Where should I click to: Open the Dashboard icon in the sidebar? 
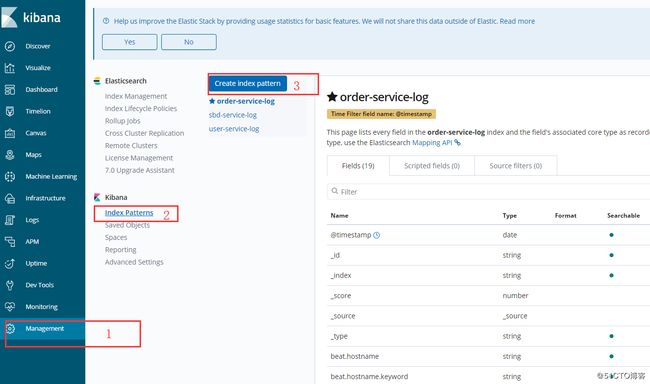[x=10, y=90]
